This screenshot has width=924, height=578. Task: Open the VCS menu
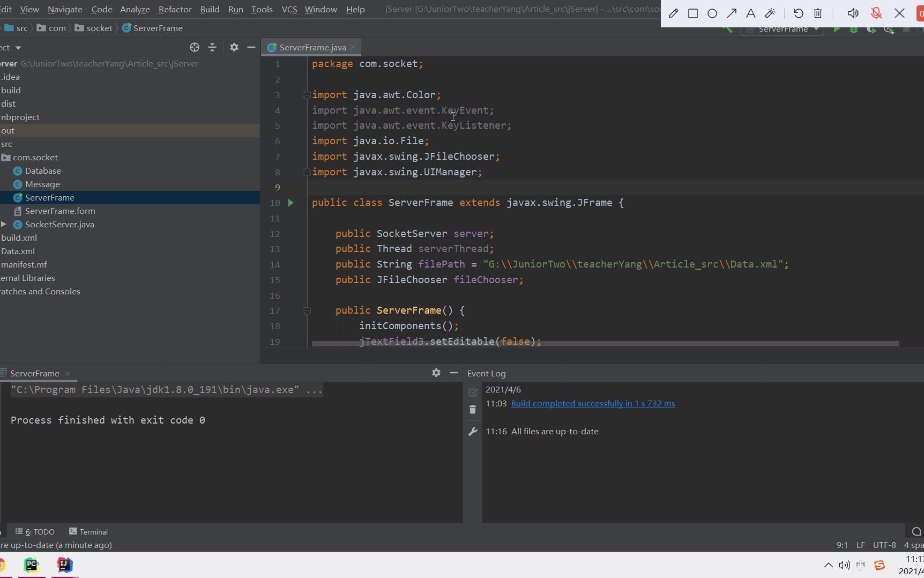[289, 9]
